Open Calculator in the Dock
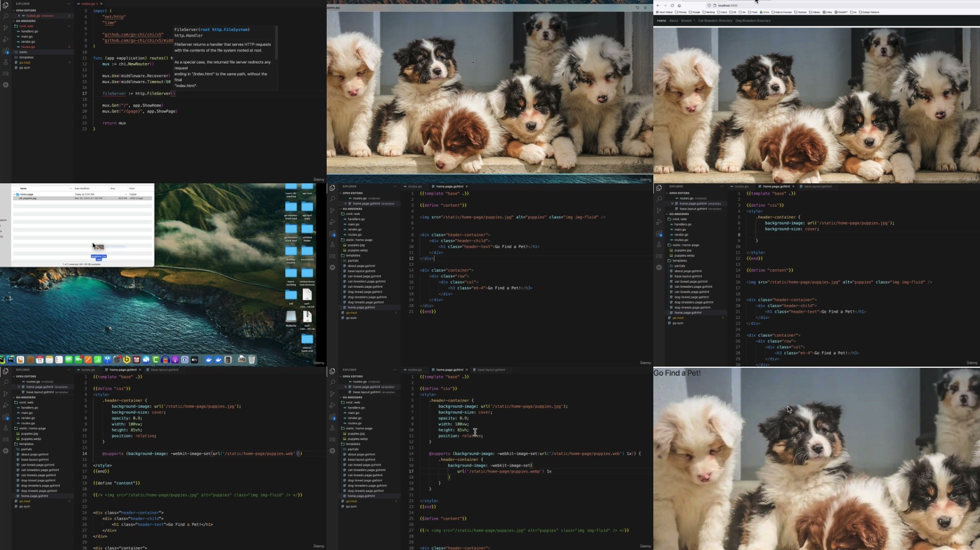Image resolution: width=980 pixels, height=550 pixels. tap(228, 360)
